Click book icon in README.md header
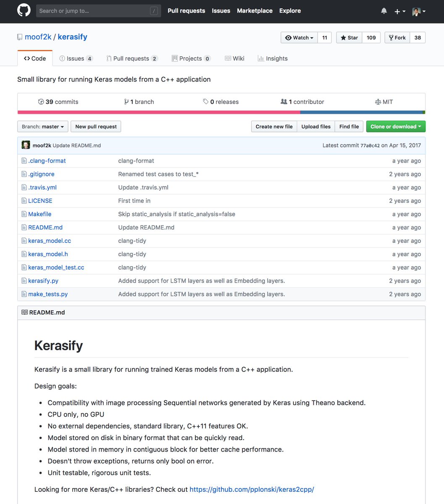 [24, 312]
